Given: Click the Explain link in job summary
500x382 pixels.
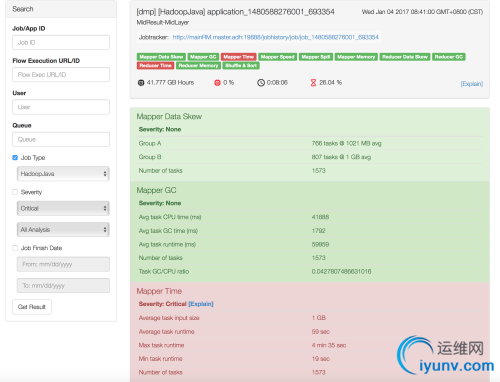Looking at the screenshot, I should tap(472, 84).
